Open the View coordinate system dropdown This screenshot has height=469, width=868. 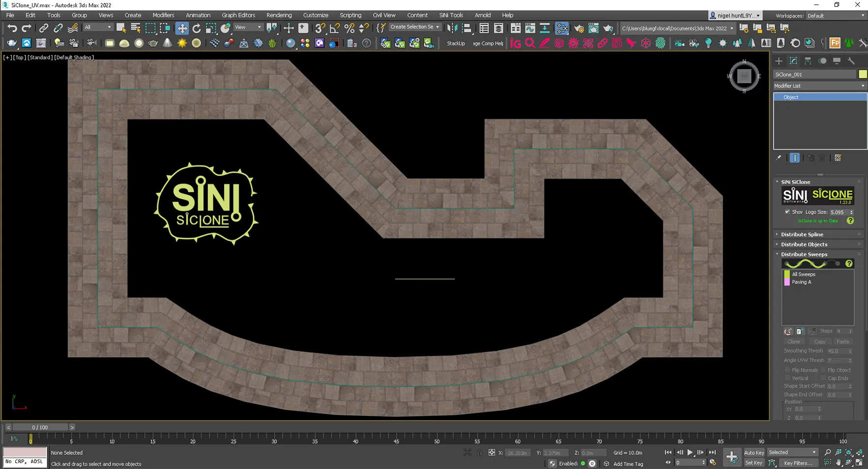pos(248,27)
